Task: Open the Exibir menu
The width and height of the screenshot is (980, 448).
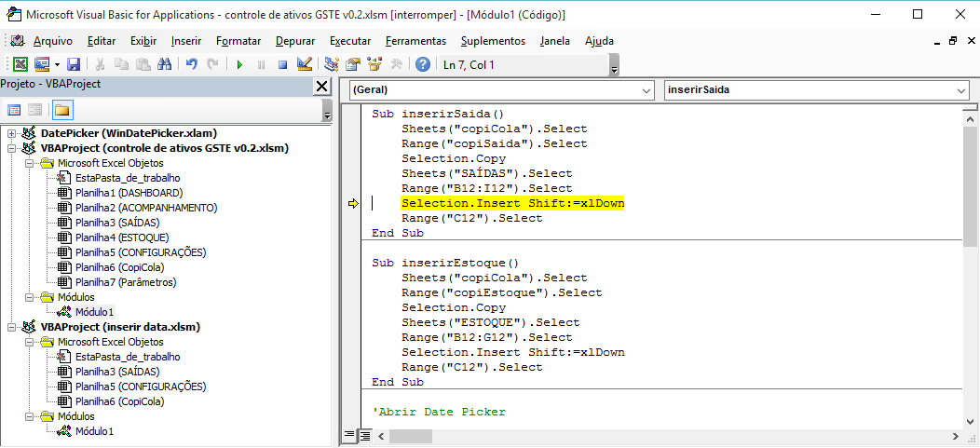Action: (143, 41)
